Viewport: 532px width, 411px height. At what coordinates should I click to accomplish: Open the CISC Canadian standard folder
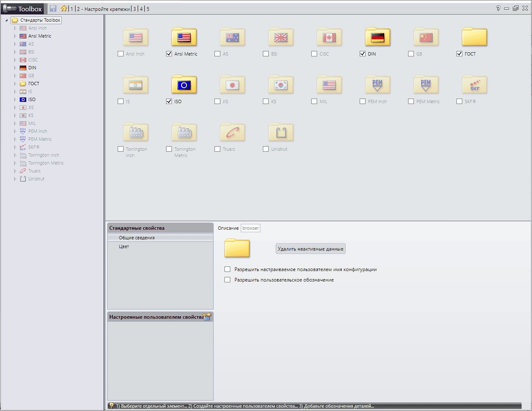pos(329,38)
